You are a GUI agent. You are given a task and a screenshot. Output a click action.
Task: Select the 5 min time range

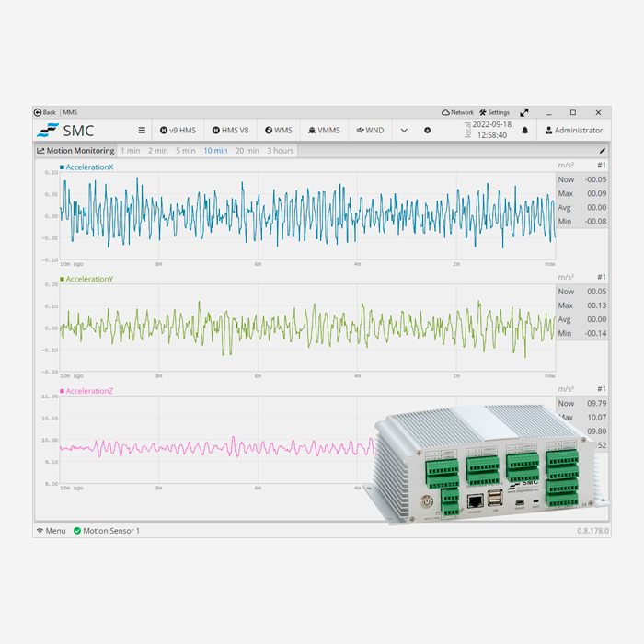(186, 151)
